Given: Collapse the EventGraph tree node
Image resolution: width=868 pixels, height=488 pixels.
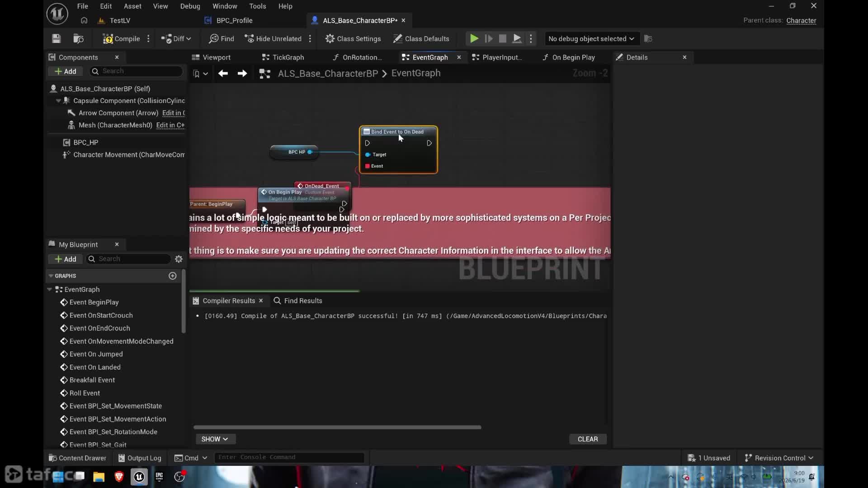Looking at the screenshot, I should (x=49, y=290).
